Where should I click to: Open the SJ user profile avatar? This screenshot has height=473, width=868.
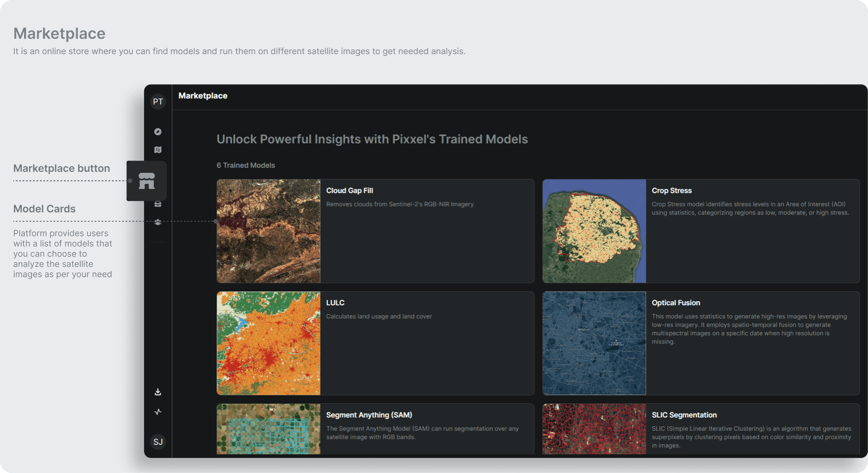pyautogui.click(x=158, y=442)
